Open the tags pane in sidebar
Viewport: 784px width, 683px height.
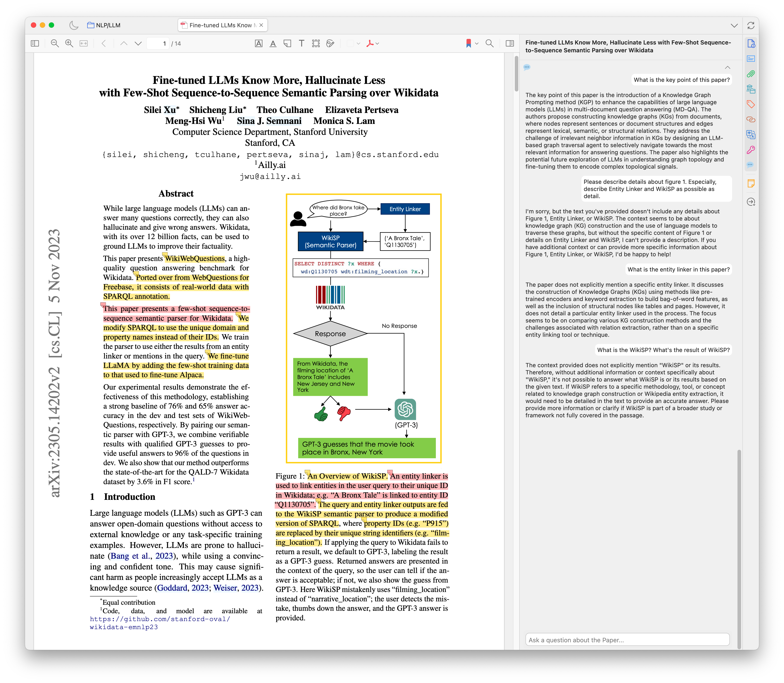pyautogui.click(x=750, y=104)
